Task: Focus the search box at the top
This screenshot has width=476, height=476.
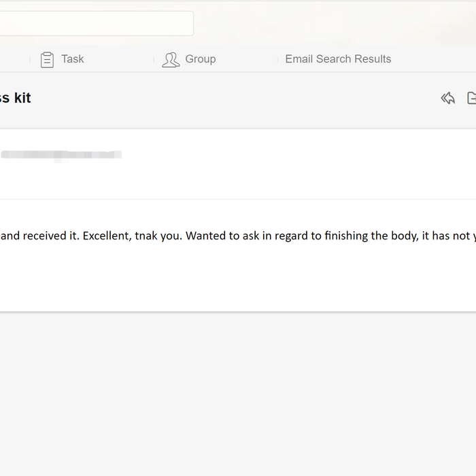Action: pos(95,23)
